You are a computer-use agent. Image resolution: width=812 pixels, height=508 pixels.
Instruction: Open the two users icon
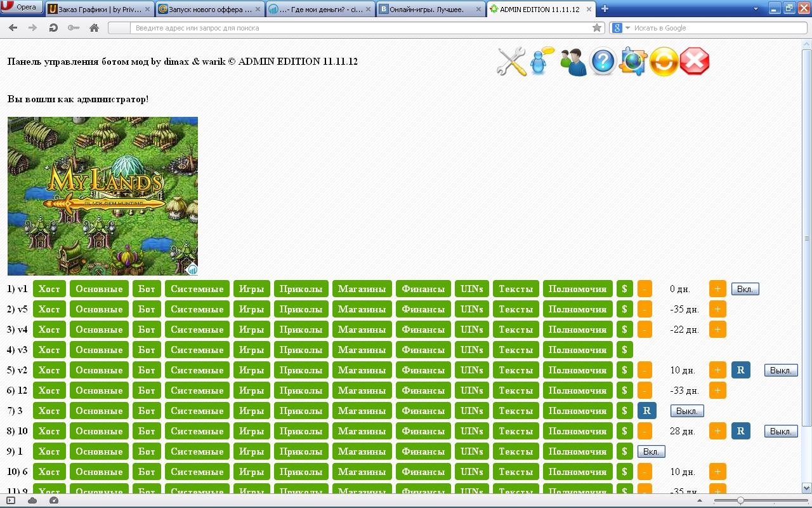click(x=573, y=62)
